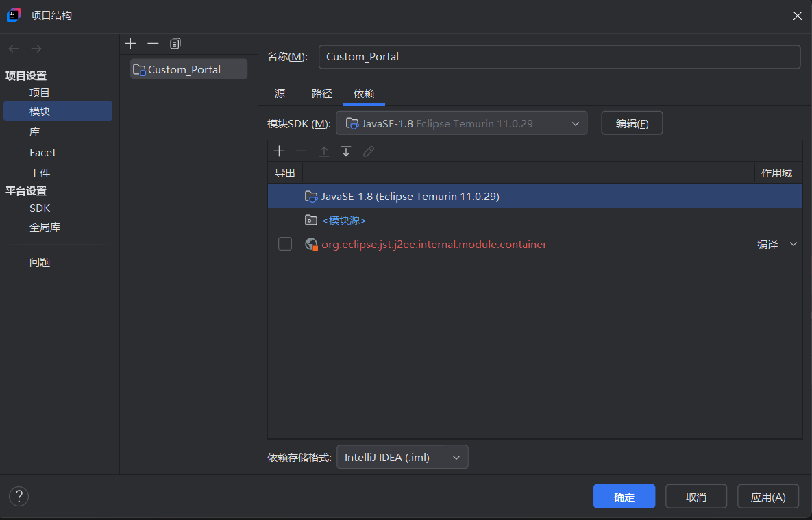This screenshot has height=520, width=812.
Task: Open the 依赖存储格式 dropdown
Action: point(402,457)
